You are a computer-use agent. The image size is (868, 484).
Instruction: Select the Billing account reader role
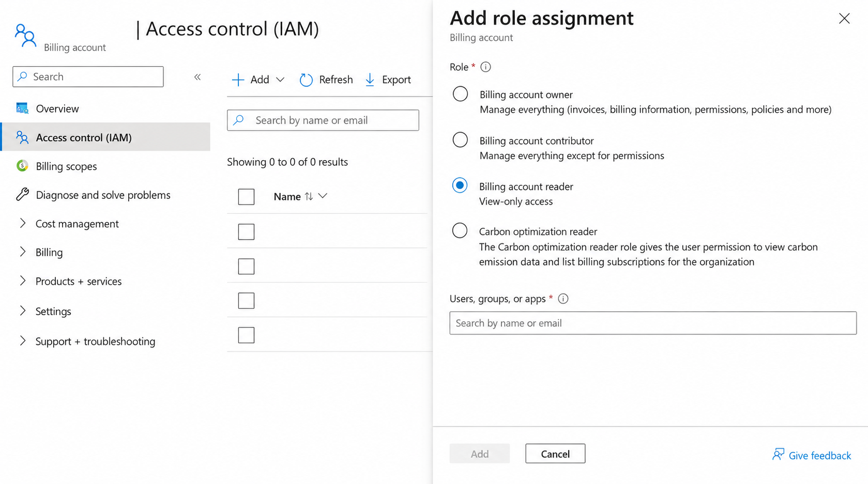[x=460, y=185]
